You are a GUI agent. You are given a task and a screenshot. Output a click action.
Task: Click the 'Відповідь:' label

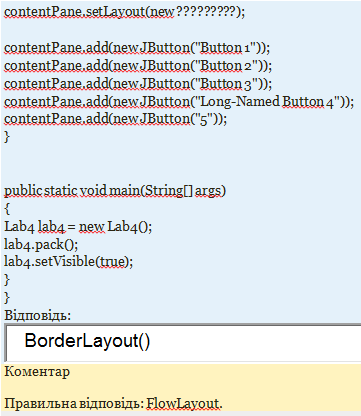(38, 315)
